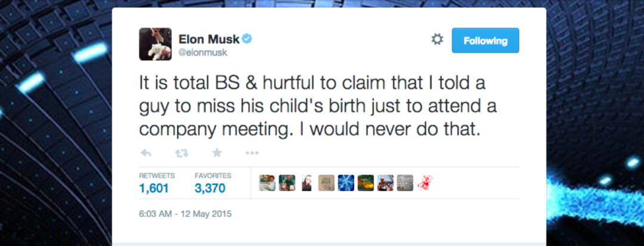
Task: Open the long-haired woman's avatar
Action: click(x=307, y=183)
